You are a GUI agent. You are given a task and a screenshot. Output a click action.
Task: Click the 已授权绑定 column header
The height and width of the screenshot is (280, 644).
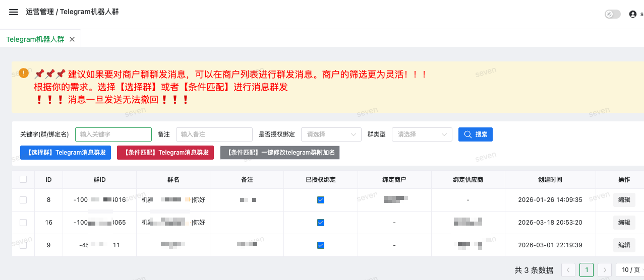(x=321, y=180)
